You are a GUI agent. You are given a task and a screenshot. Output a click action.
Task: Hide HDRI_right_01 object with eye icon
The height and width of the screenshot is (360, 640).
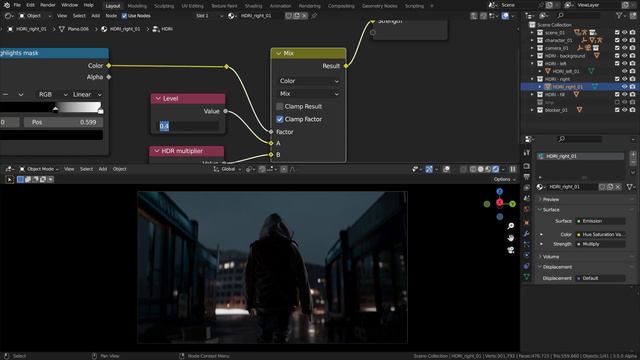[x=624, y=87]
